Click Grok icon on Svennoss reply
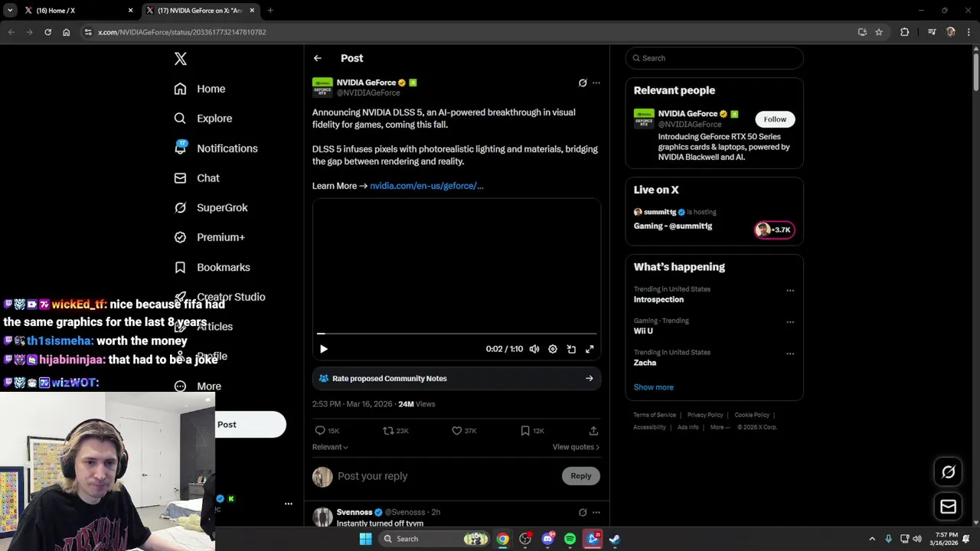 coord(583,512)
